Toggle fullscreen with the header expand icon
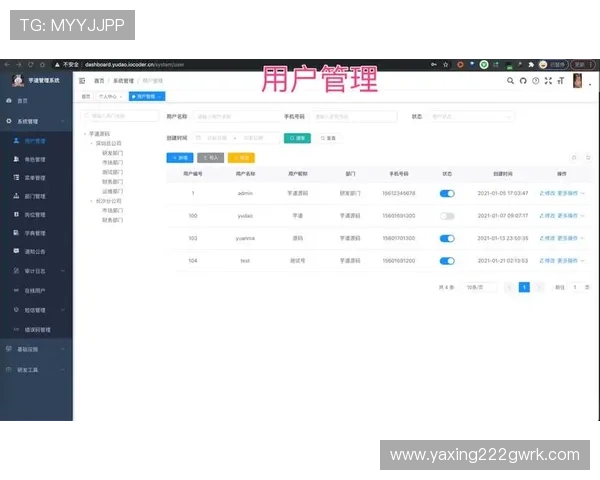The image size is (600, 480). pyautogui.click(x=548, y=81)
